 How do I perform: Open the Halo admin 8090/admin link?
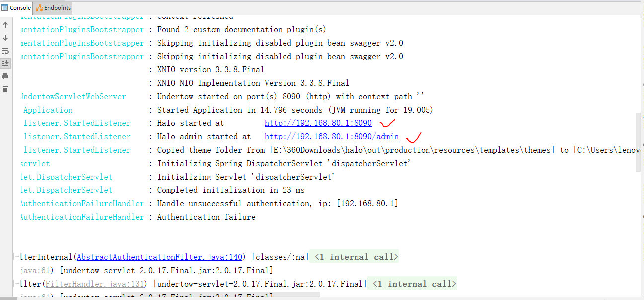coord(332,136)
